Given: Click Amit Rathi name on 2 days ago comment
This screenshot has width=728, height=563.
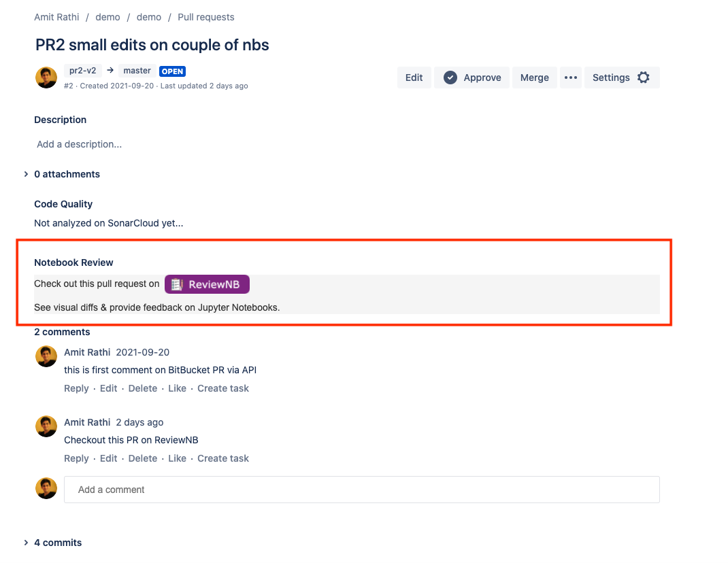Looking at the screenshot, I should (x=87, y=422).
